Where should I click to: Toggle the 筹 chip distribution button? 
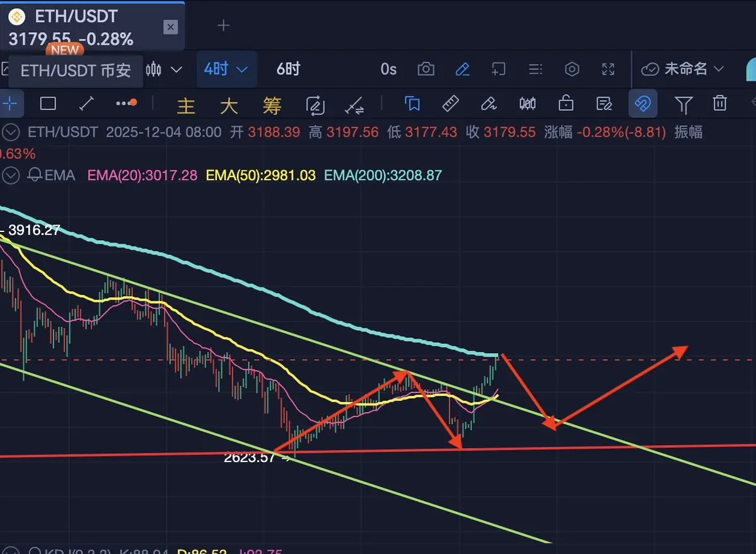click(272, 105)
